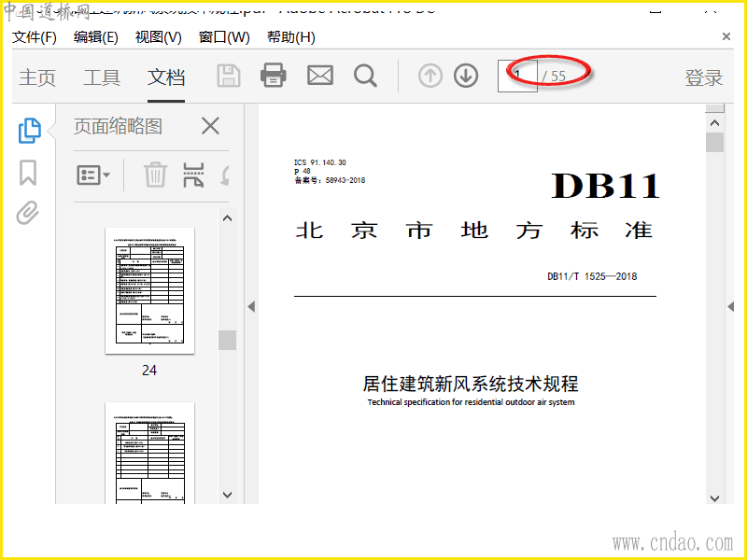Viewport: 747px width, 560px height.
Task: Click the save file floppy icon
Action: (x=228, y=76)
